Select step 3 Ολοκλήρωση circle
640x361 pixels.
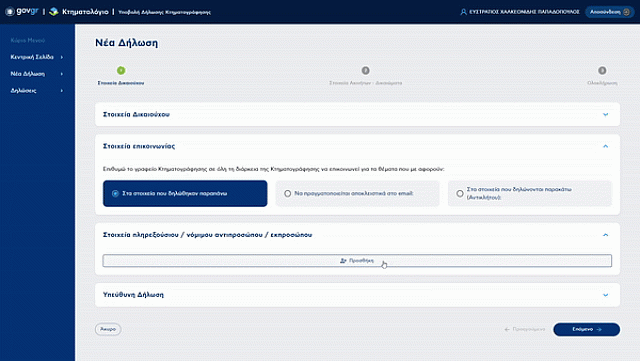pos(602,71)
